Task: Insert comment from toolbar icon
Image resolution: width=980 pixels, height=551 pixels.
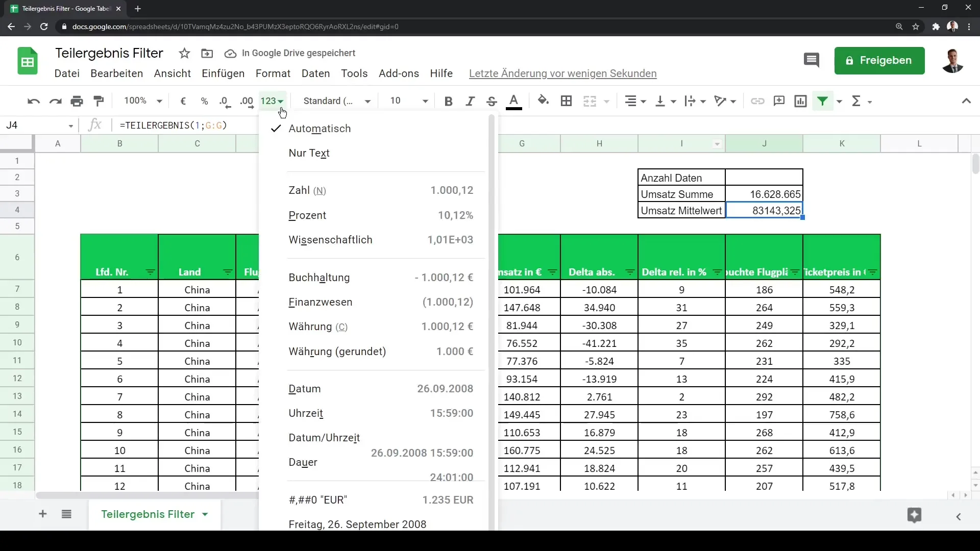Action: click(779, 102)
